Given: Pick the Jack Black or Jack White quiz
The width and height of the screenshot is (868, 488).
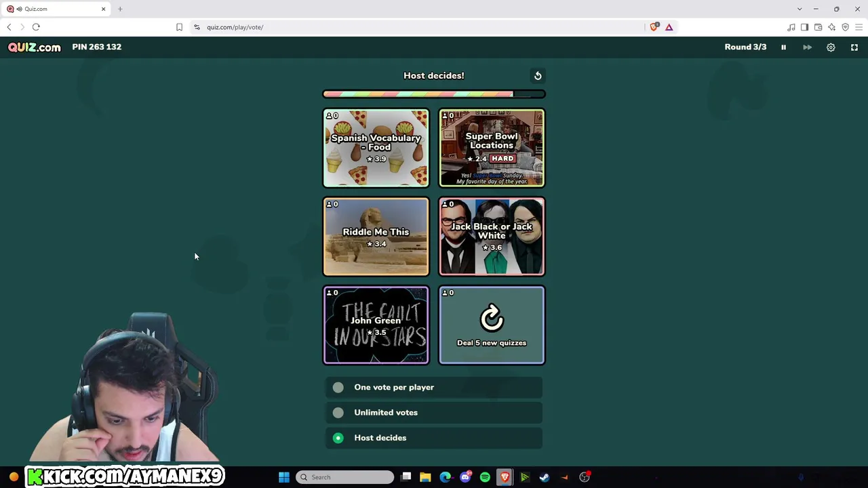Looking at the screenshot, I should click(x=492, y=237).
